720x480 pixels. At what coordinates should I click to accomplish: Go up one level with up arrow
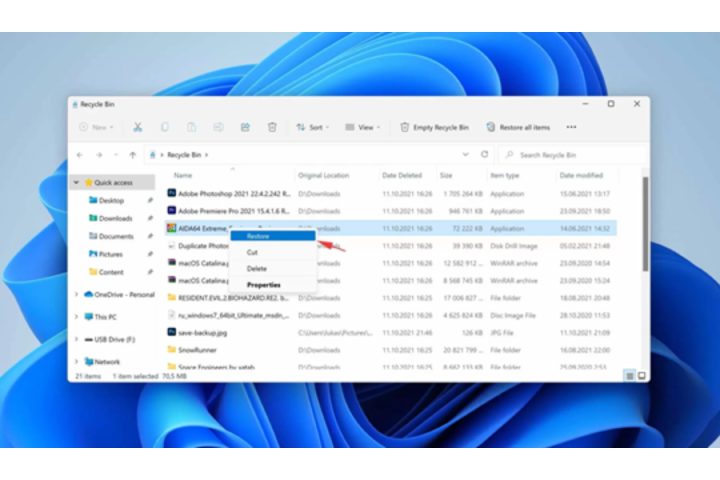pos(133,155)
